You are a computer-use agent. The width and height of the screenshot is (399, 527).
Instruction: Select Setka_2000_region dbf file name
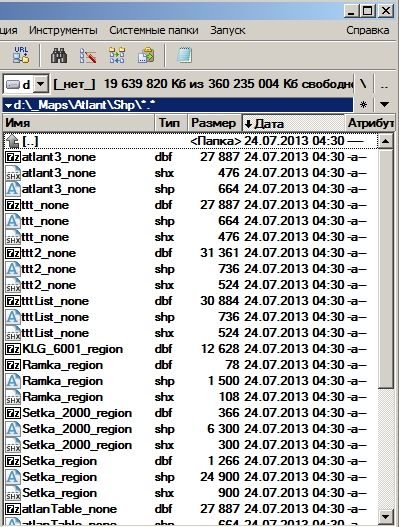(x=77, y=413)
